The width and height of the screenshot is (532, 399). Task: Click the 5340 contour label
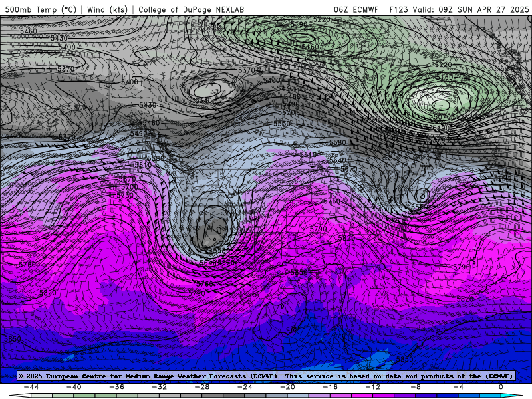click(x=203, y=100)
